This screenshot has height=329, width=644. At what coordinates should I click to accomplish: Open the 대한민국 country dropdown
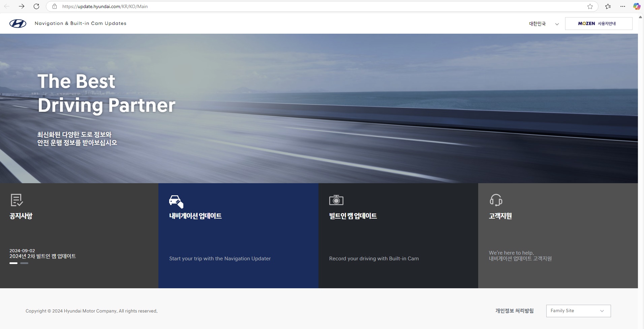point(544,24)
